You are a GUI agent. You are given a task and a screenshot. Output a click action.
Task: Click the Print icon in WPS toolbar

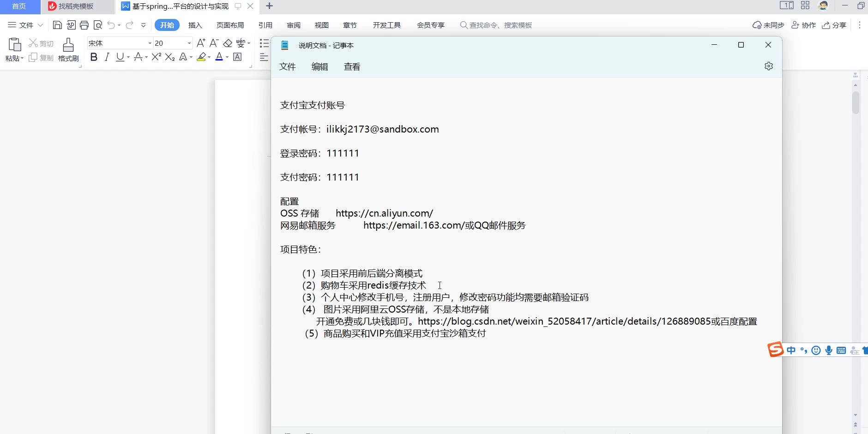(x=84, y=25)
